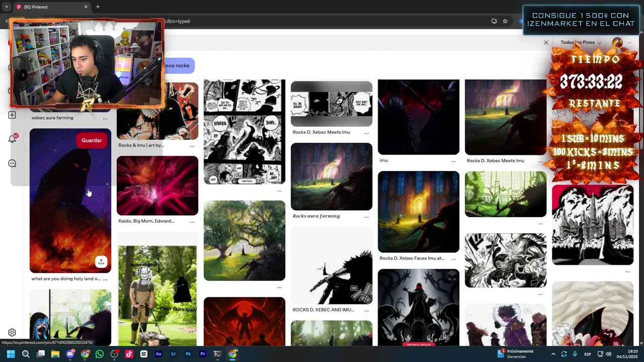Open more options for 'Kaido, Big Mom, Edward...' pin
The width and height of the screenshot is (644, 362).
pos(192,222)
